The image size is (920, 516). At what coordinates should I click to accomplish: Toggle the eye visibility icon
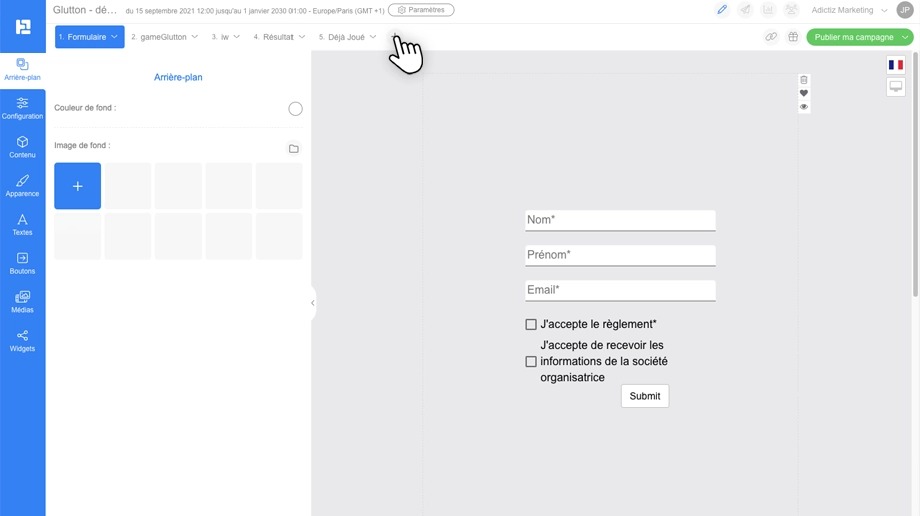click(804, 107)
